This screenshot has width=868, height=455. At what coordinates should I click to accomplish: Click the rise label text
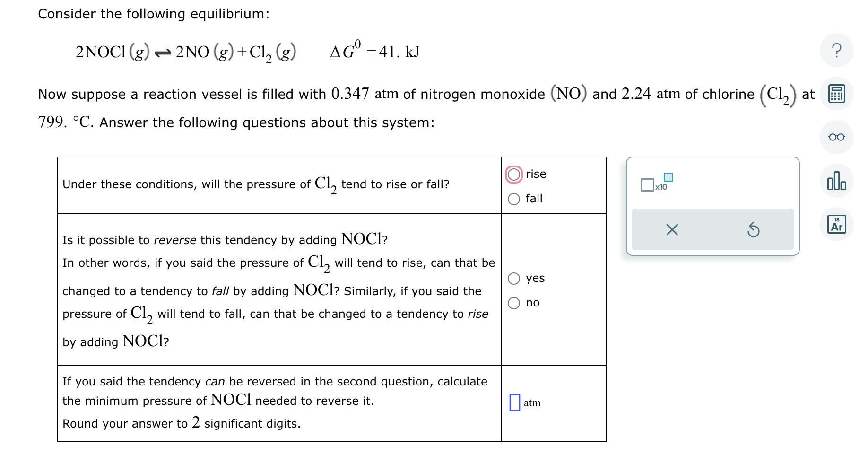coord(535,174)
